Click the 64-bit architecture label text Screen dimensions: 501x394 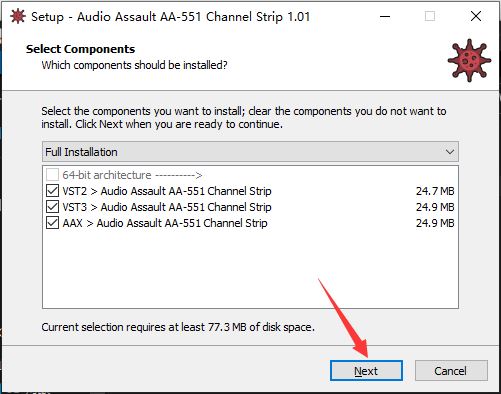click(x=132, y=175)
